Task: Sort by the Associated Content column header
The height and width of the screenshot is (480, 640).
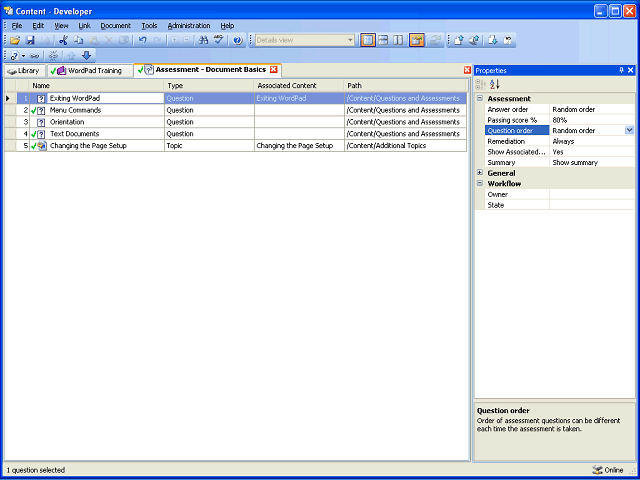Action: [299, 86]
